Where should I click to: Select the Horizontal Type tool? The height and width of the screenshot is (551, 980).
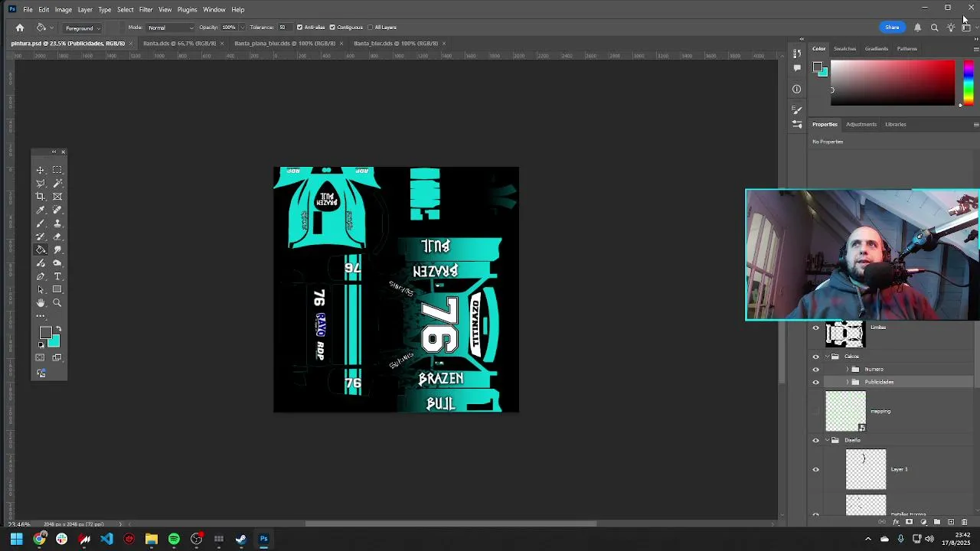click(57, 276)
